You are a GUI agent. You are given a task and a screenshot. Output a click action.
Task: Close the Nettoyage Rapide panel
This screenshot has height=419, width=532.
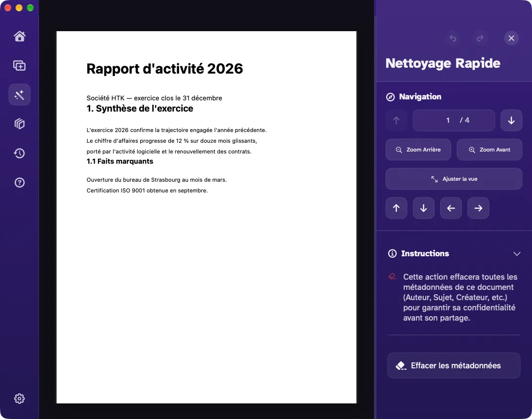click(x=512, y=38)
